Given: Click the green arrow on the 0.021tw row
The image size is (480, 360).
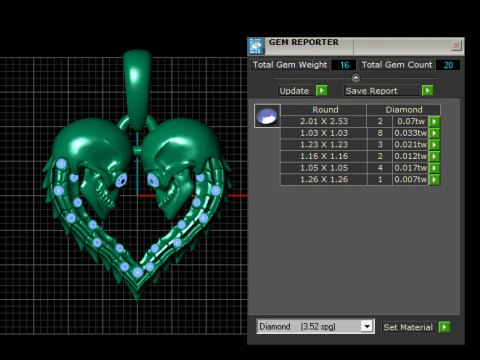Looking at the screenshot, I should pos(434,145).
